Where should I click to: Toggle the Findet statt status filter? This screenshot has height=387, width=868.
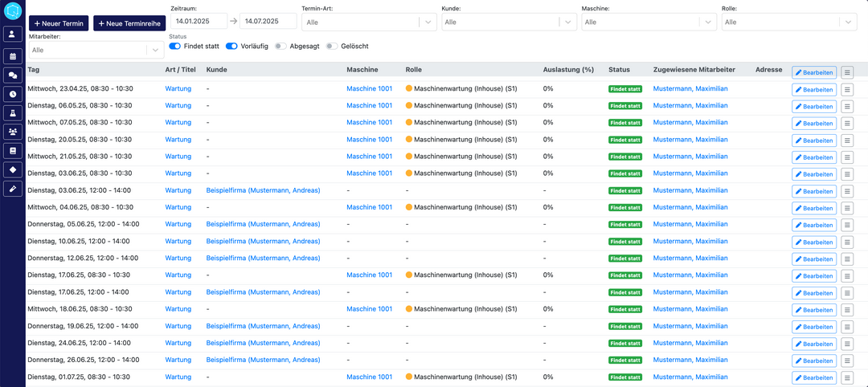[x=175, y=47]
